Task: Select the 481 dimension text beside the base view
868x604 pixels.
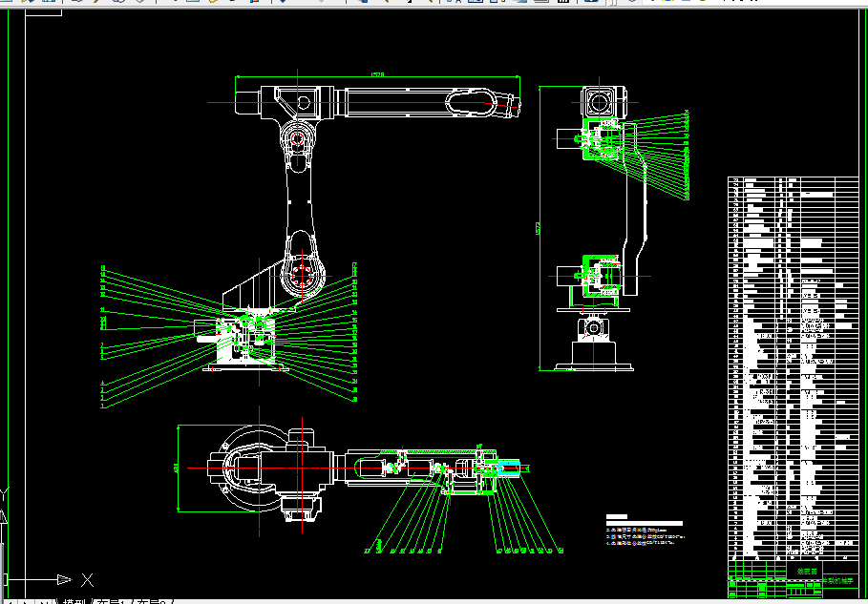Action: [176, 469]
